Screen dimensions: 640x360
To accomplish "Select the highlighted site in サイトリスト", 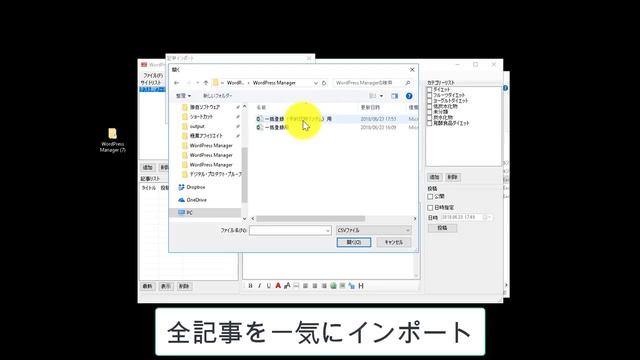I will tap(152, 89).
